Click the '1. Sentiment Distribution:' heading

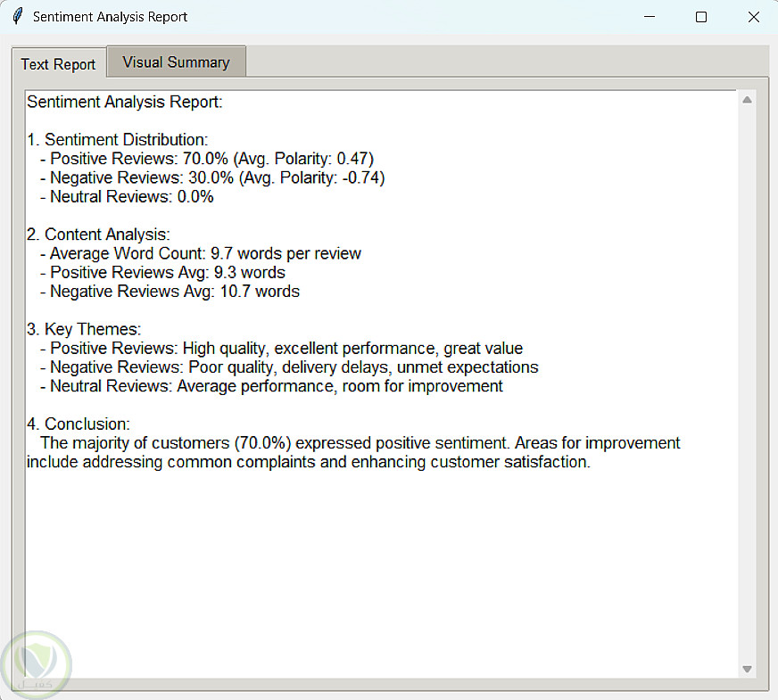coord(118,139)
